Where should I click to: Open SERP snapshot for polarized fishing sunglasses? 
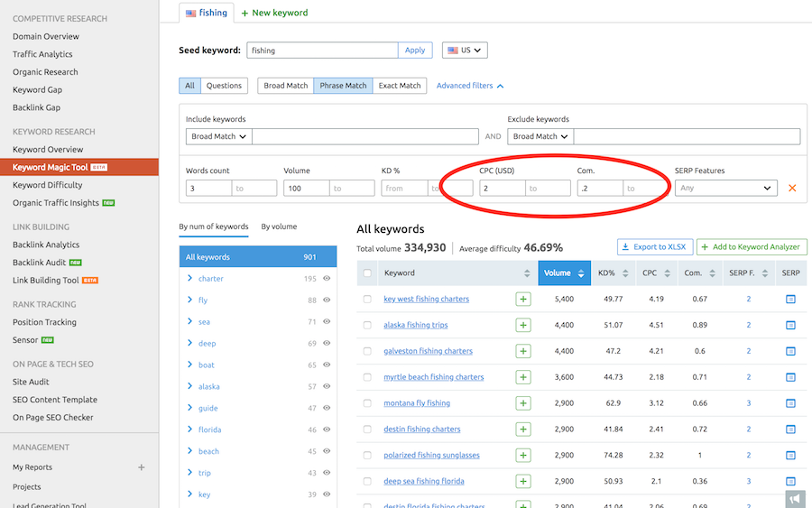790,455
